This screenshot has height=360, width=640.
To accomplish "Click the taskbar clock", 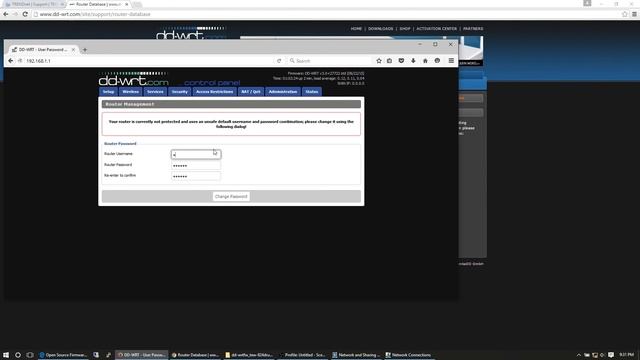I will click(x=627, y=355).
